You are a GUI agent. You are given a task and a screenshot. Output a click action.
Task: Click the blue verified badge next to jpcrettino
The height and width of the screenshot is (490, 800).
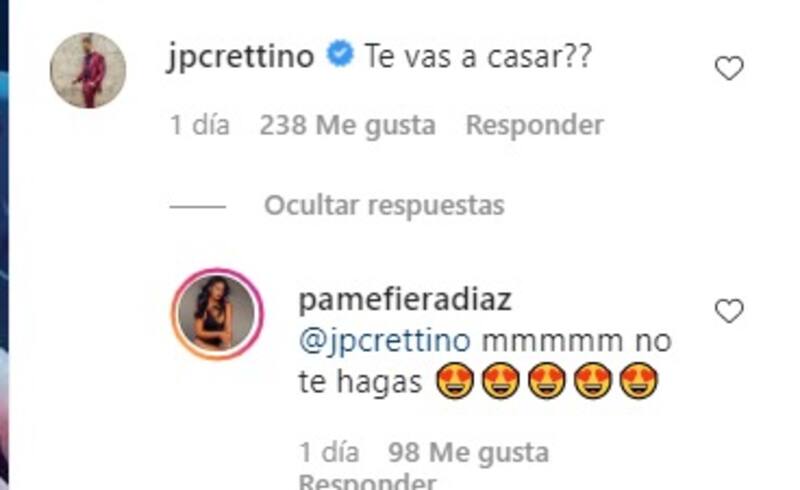coord(340,54)
